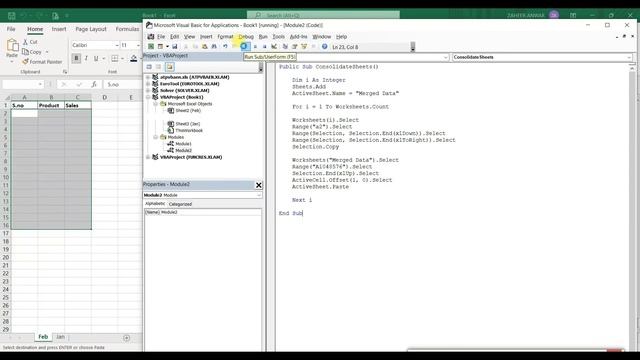640x360 pixels.
Task: Open the VBA Debug menu
Action: coord(246,37)
